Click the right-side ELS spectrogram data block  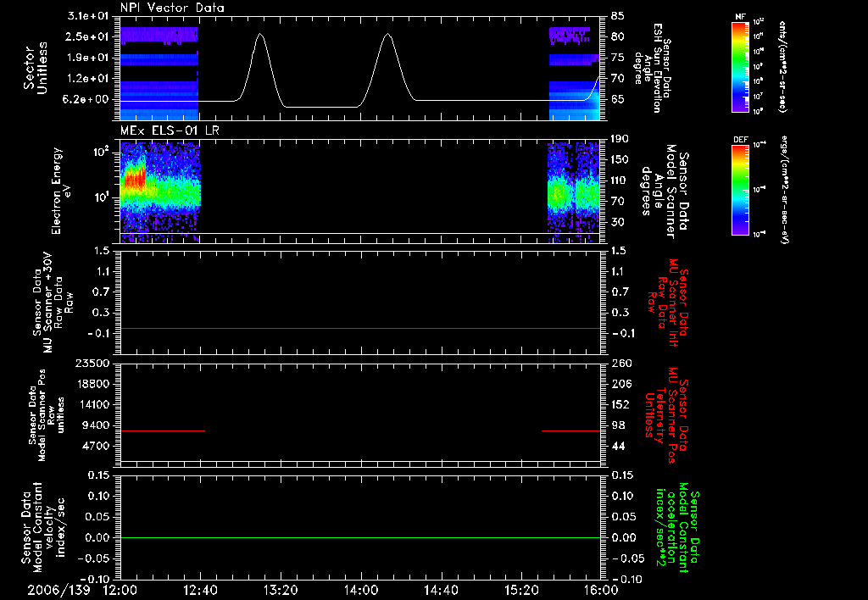coord(574,192)
